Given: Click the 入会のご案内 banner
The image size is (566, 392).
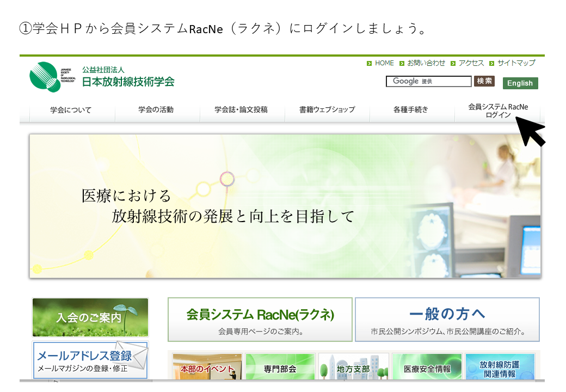Looking at the screenshot, I should click(90, 317).
